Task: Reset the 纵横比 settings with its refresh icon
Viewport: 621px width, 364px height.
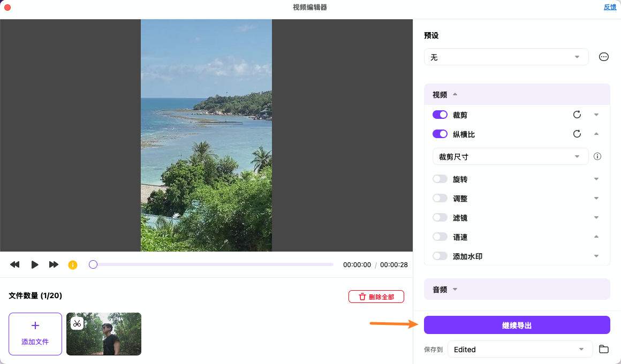Action: click(x=577, y=134)
